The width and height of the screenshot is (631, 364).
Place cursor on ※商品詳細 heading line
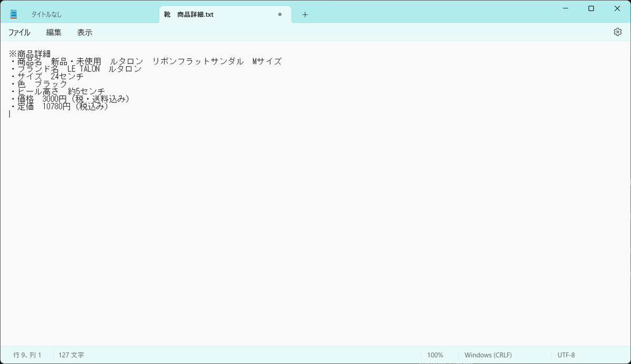click(x=30, y=54)
